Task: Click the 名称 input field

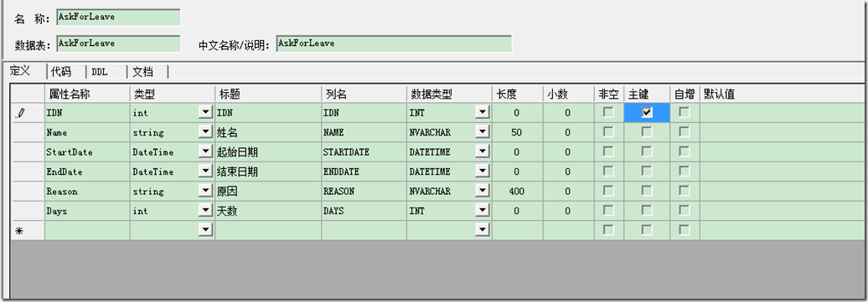Action: tap(118, 17)
